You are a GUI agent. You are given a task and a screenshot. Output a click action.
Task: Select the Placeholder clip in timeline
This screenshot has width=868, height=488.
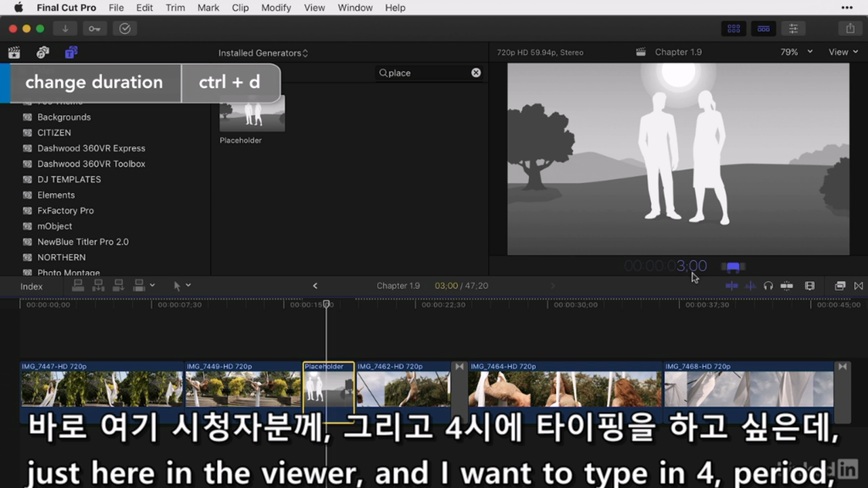point(328,392)
